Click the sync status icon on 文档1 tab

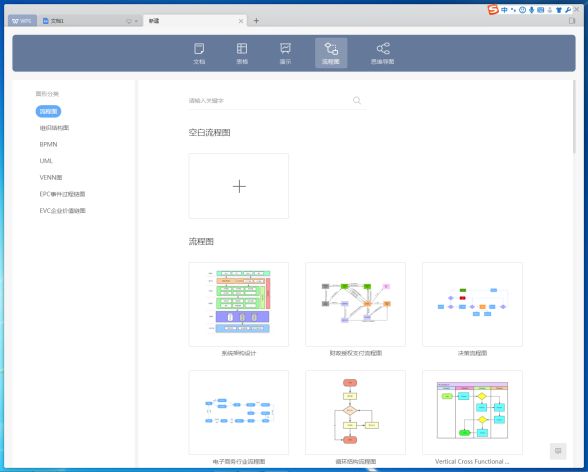coord(129,21)
